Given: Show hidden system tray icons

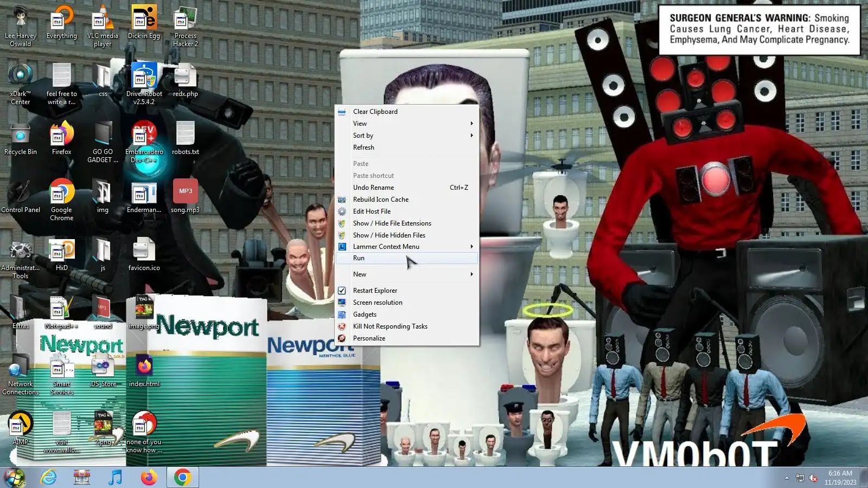Looking at the screenshot, I should 787,478.
